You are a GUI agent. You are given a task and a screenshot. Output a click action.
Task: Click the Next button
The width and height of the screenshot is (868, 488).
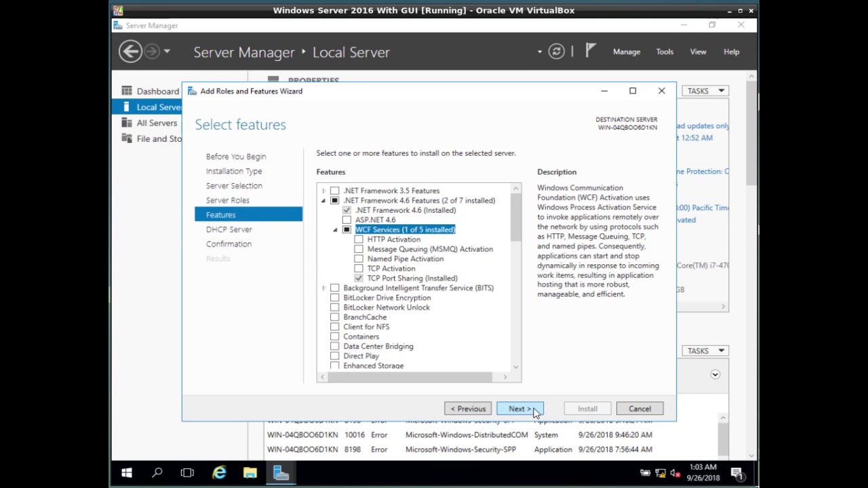[x=520, y=409]
